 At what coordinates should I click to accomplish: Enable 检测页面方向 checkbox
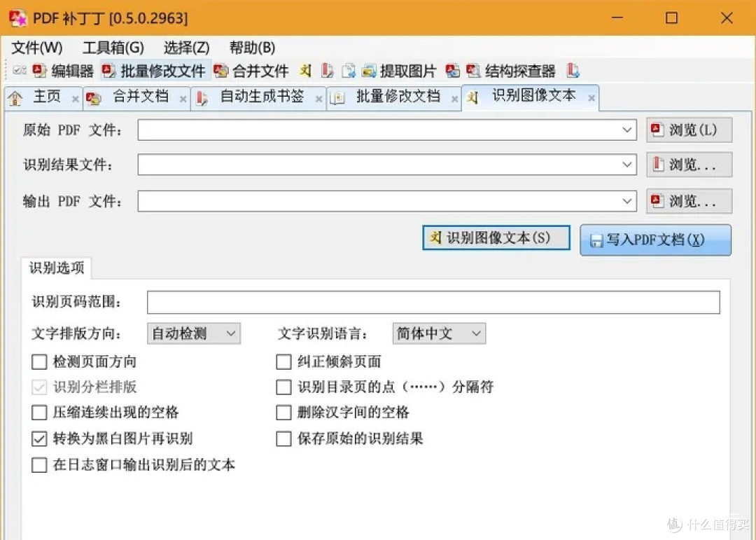(39, 361)
